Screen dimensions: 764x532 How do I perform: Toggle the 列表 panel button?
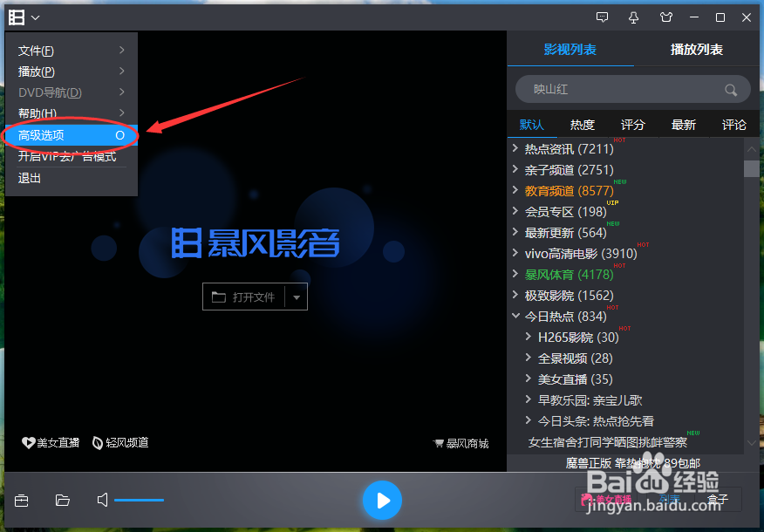coord(670,499)
